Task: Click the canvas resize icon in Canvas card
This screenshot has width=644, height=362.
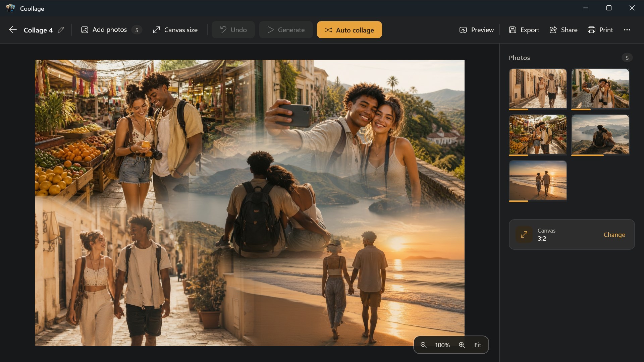Action: tap(524, 235)
